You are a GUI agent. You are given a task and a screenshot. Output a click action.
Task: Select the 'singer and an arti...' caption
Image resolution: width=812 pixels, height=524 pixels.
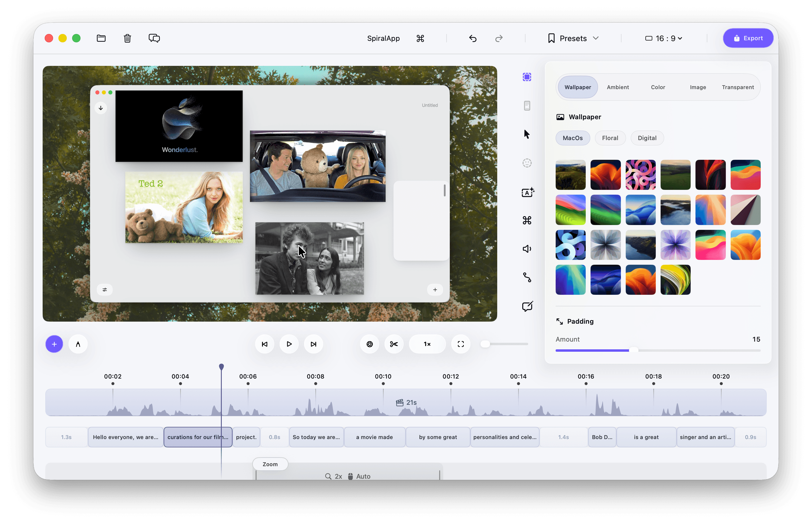tap(705, 437)
